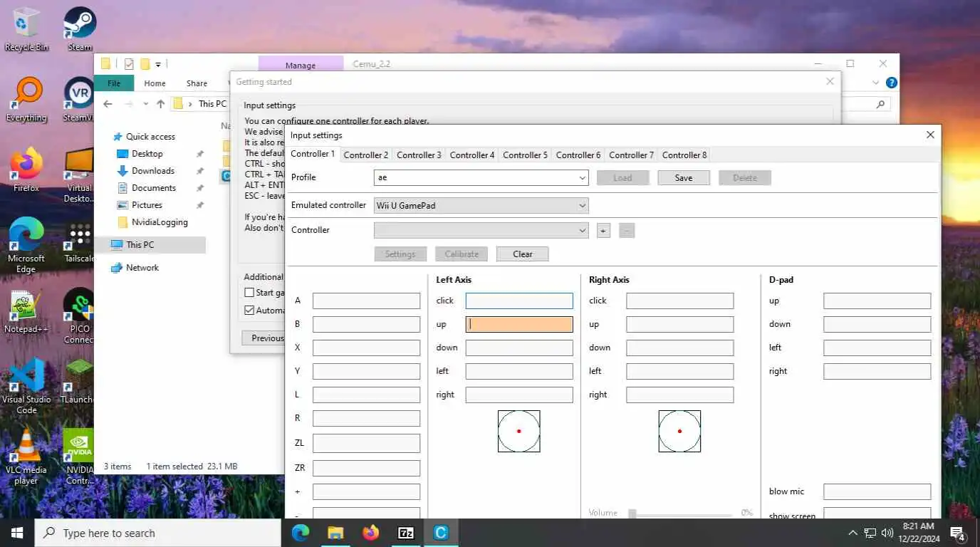Launch TLauncher from the desktop
The image size is (980, 547).
(x=78, y=381)
